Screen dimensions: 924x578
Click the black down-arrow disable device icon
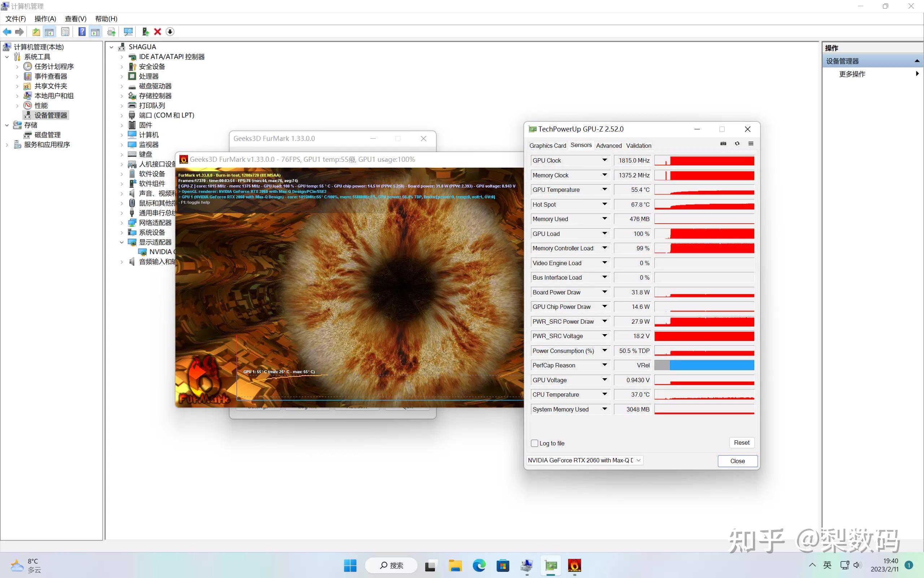pos(170,32)
